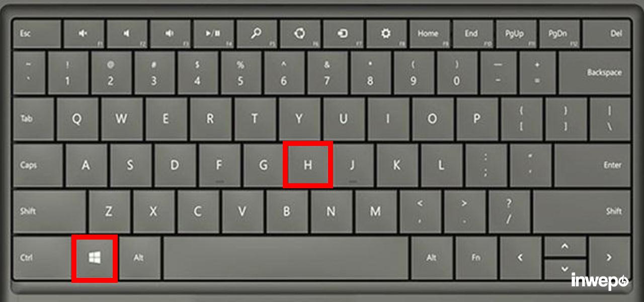
Task: Click the volume up key
Action: pyautogui.click(x=170, y=34)
